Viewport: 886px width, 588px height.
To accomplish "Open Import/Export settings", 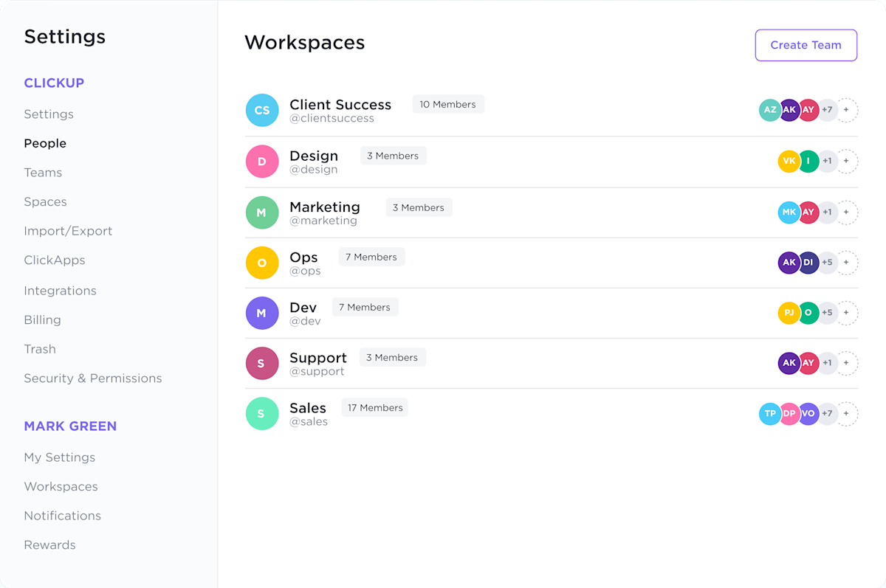I will [68, 231].
